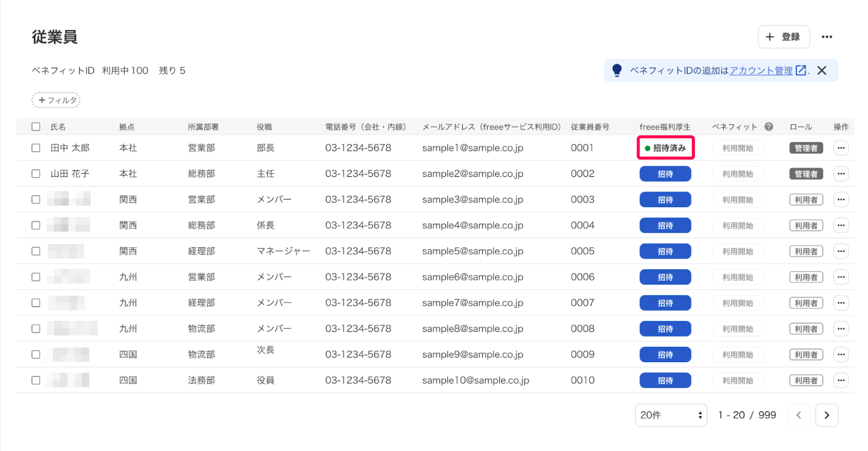
Task: Select the row with sample4@sample.co.jp checkbox
Action: pyautogui.click(x=36, y=225)
